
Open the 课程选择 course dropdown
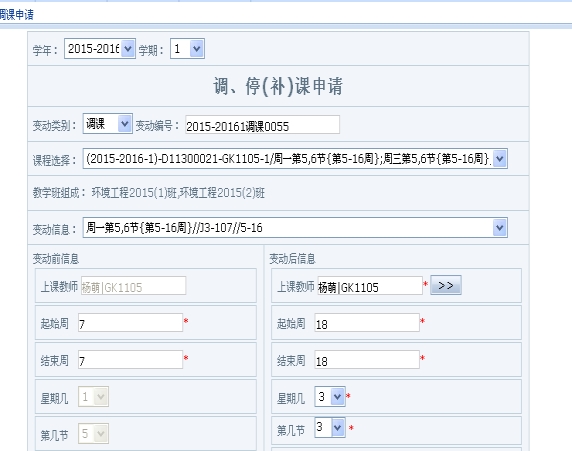tap(295, 159)
